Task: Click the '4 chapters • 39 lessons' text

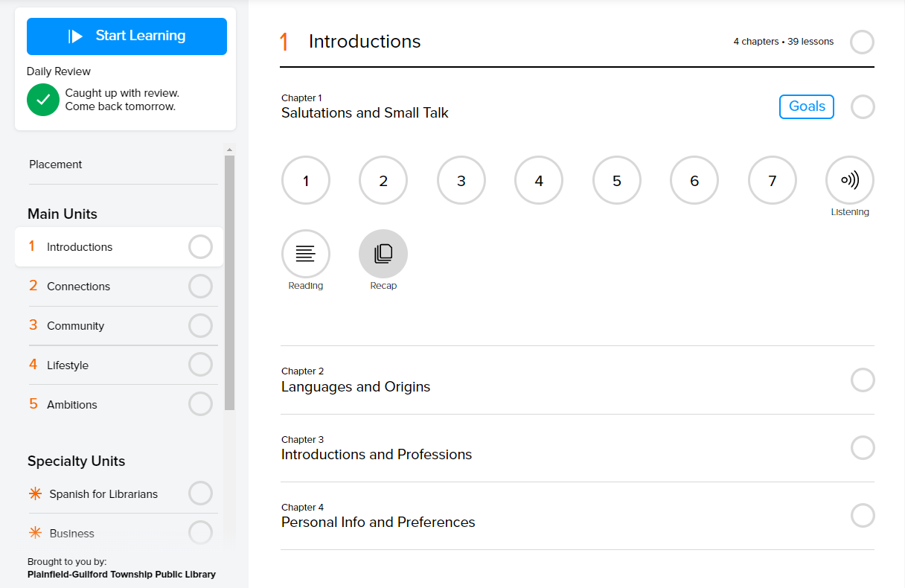Action: pyautogui.click(x=784, y=42)
